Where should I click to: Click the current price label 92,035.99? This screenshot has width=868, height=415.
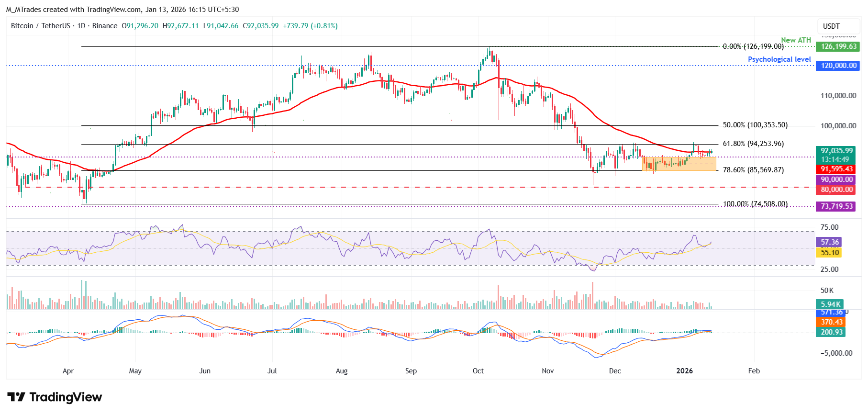click(836, 151)
